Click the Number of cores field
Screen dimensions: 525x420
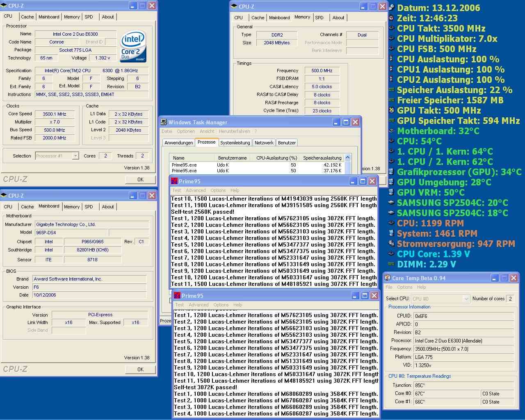coord(510,299)
